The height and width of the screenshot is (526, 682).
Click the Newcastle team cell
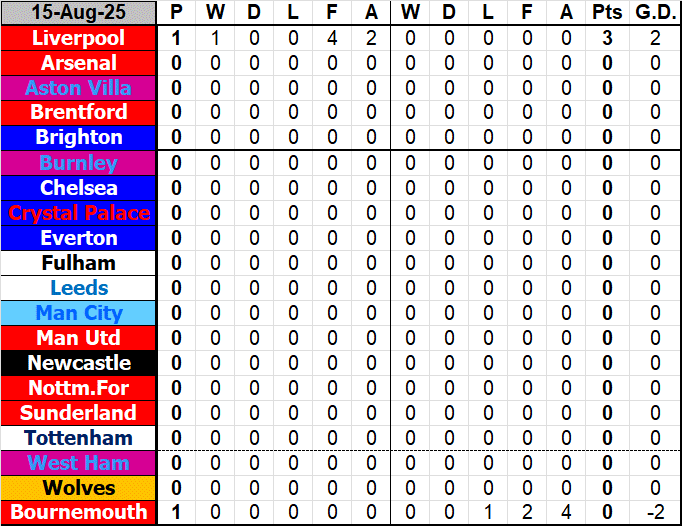pyautogui.click(x=79, y=363)
